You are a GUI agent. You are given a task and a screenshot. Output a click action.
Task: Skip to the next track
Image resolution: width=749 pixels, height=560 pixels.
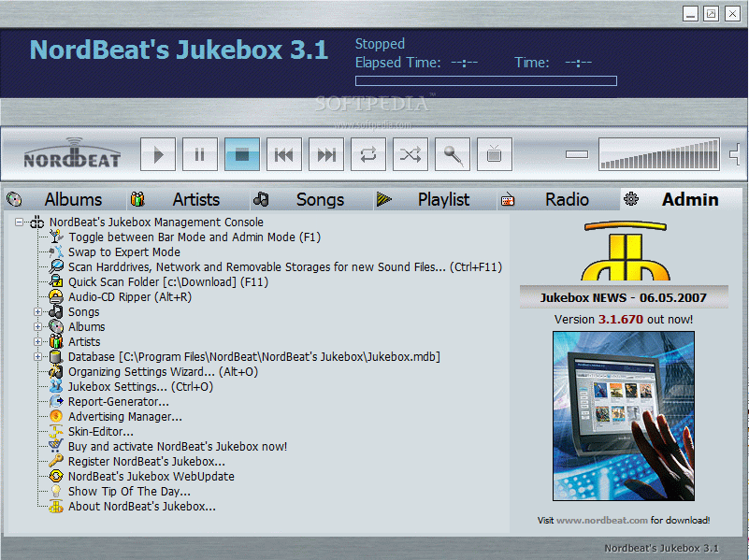[x=326, y=154]
